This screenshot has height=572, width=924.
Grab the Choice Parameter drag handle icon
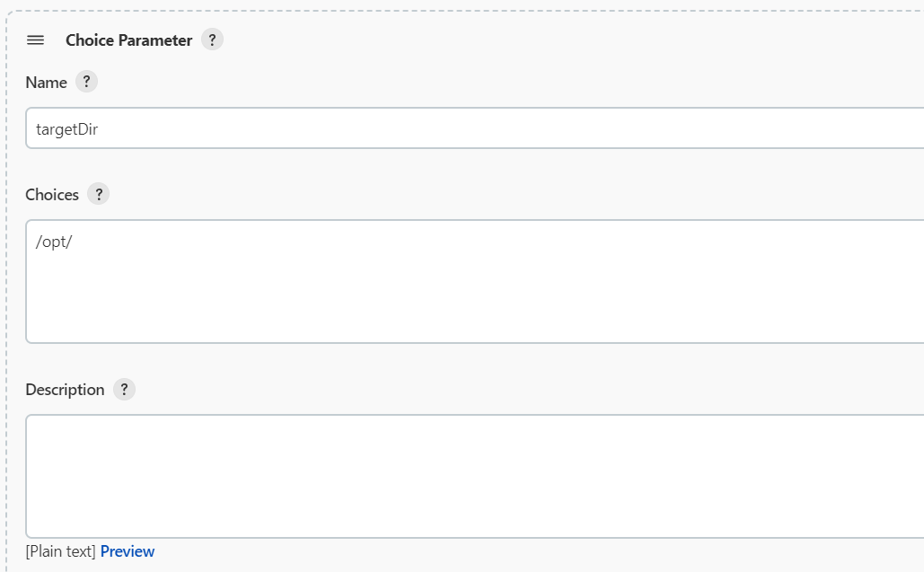point(35,40)
